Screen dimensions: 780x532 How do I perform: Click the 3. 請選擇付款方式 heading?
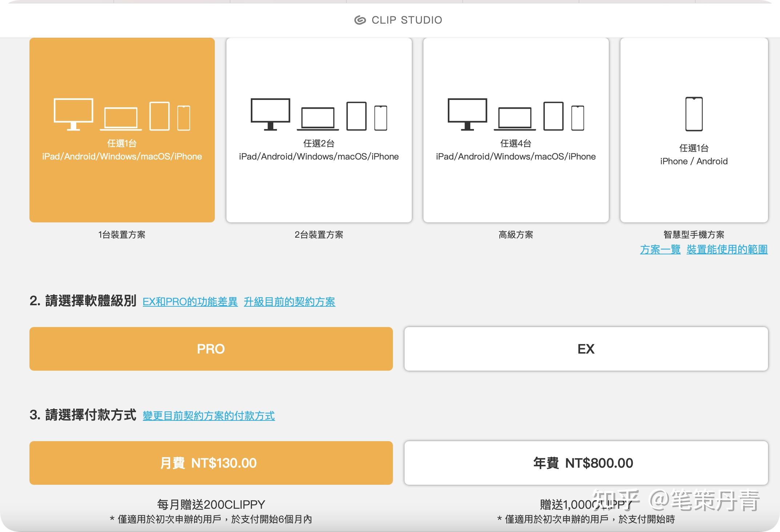(83, 415)
